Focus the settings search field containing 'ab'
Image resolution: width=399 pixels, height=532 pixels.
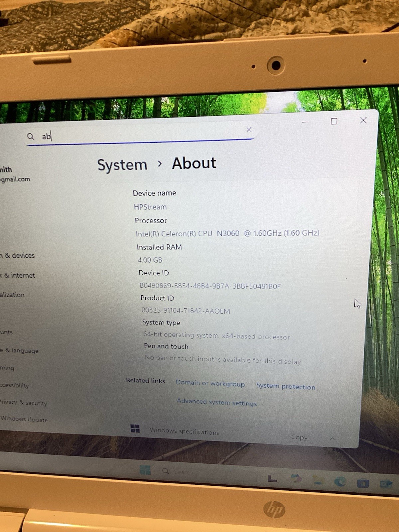pos(140,134)
